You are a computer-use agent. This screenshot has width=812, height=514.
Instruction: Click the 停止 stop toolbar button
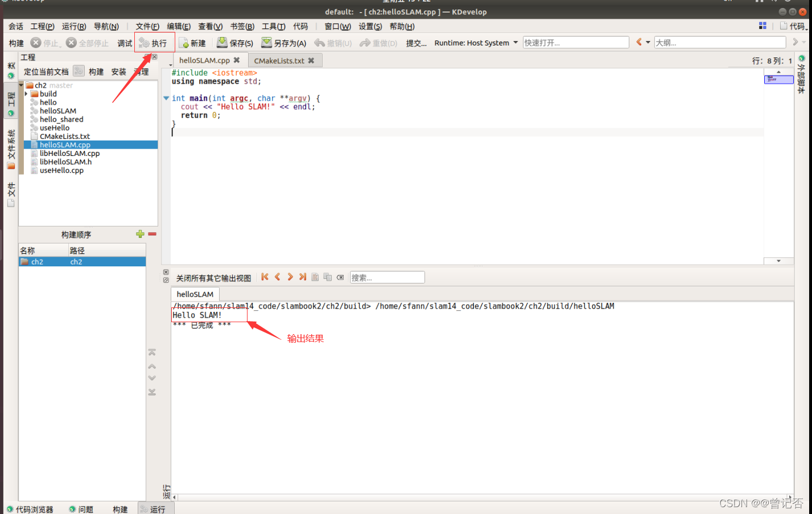(45, 43)
